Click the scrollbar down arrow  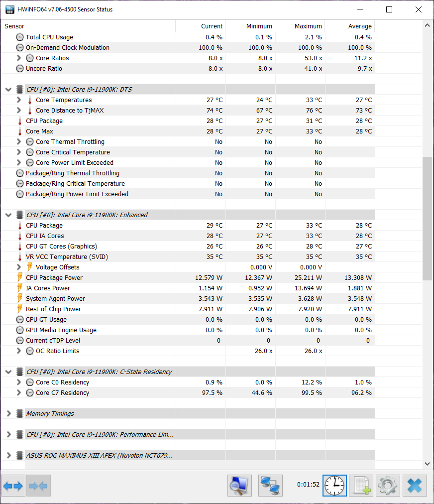[427, 464]
